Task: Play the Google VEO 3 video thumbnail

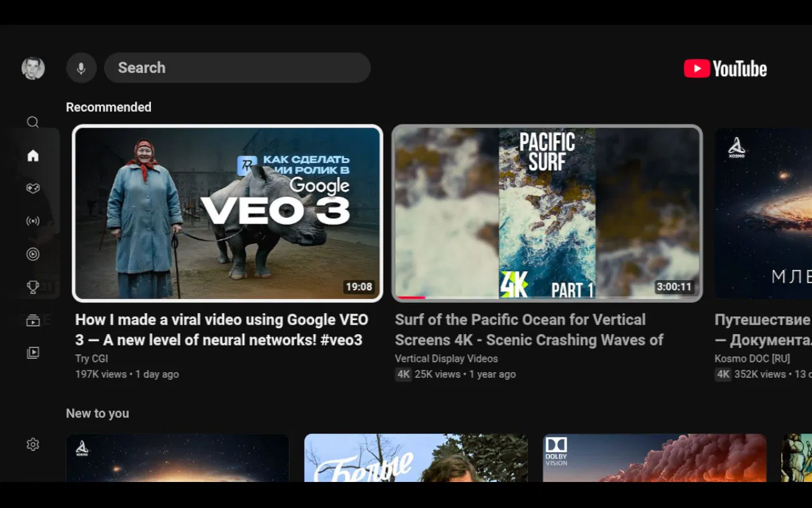Action: point(228,213)
